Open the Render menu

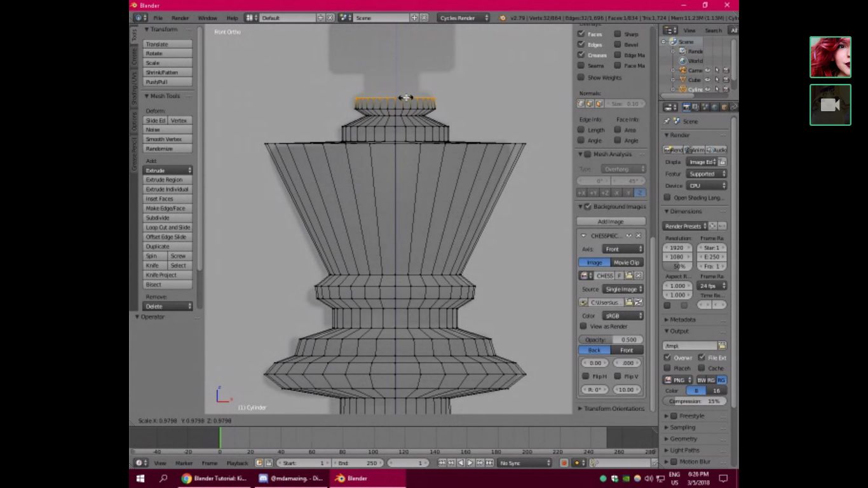click(180, 18)
